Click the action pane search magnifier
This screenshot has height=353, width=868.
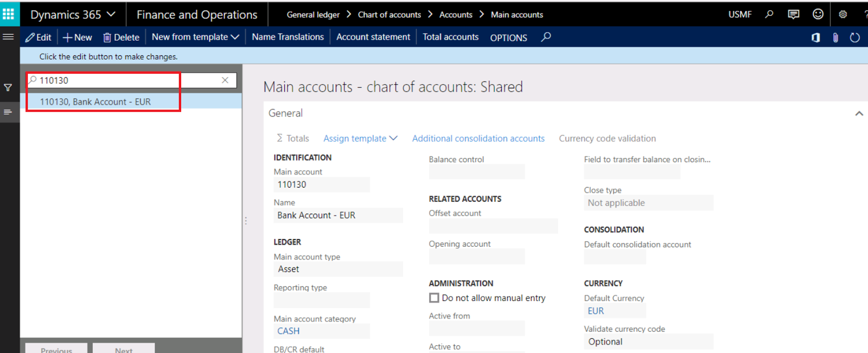546,37
